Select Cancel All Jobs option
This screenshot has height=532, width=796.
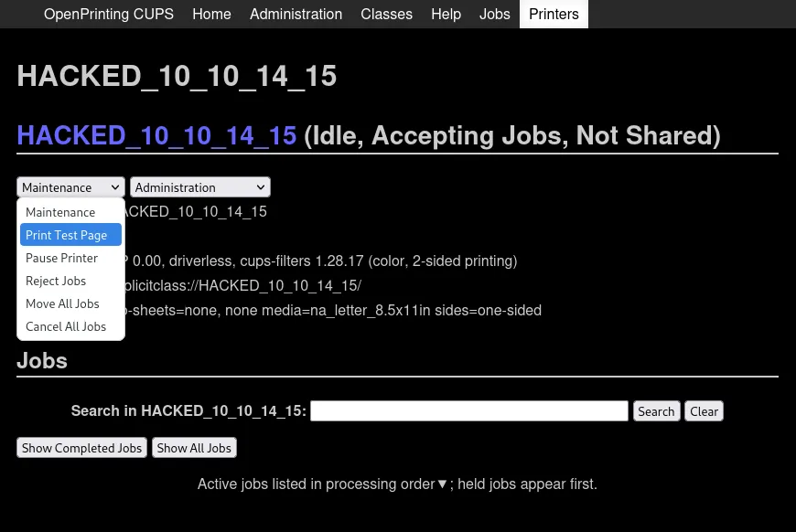pos(70,326)
